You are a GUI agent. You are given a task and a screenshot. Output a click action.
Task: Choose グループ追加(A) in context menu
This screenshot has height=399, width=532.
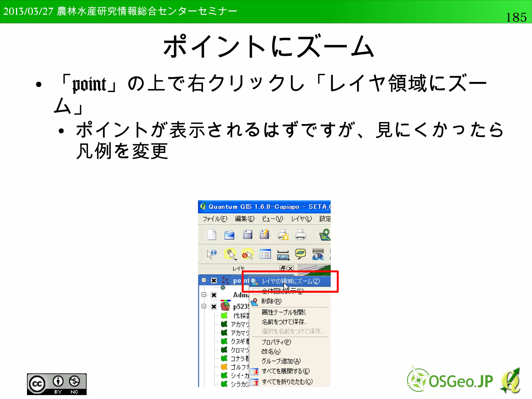click(290, 361)
